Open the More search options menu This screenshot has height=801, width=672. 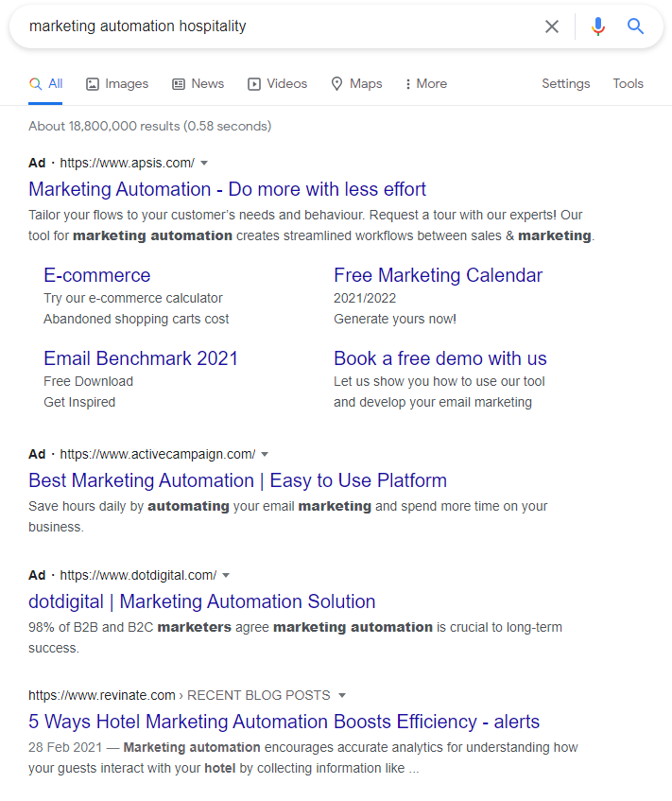pyautogui.click(x=426, y=84)
